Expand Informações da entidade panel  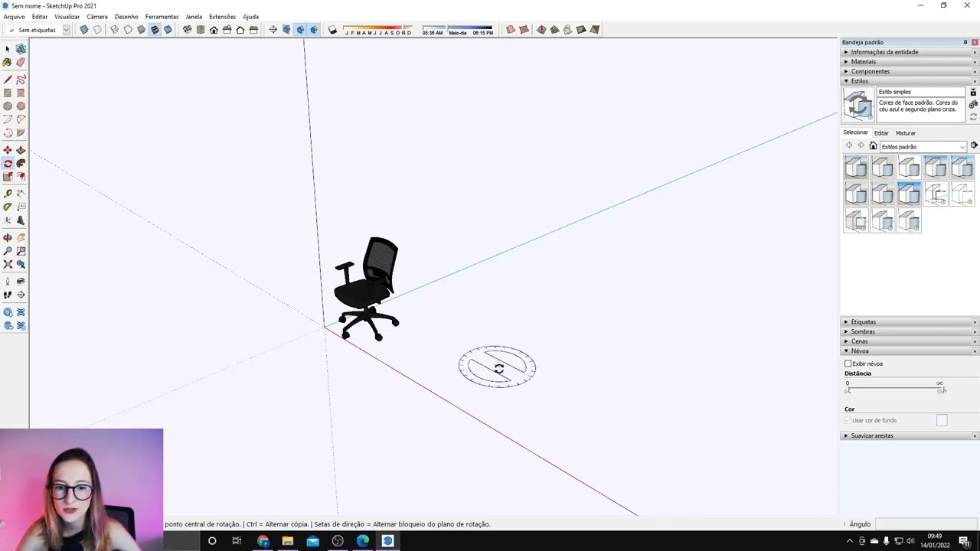[x=910, y=52]
